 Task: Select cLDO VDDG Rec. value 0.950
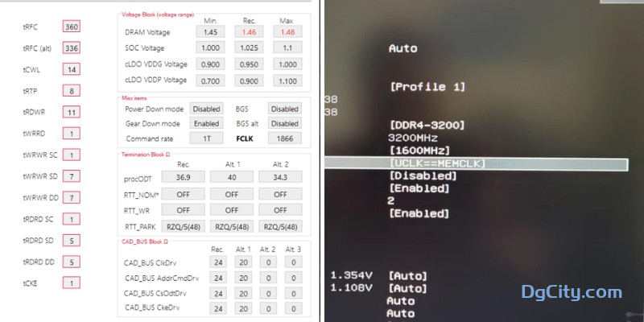click(x=249, y=64)
